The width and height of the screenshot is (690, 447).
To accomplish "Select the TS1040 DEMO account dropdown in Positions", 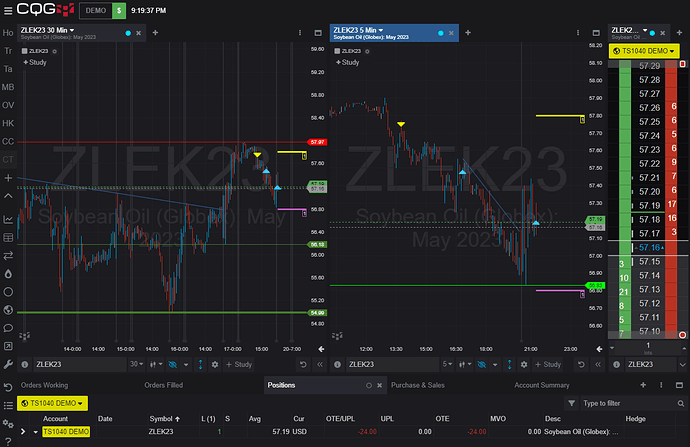I will tap(52, 403).
